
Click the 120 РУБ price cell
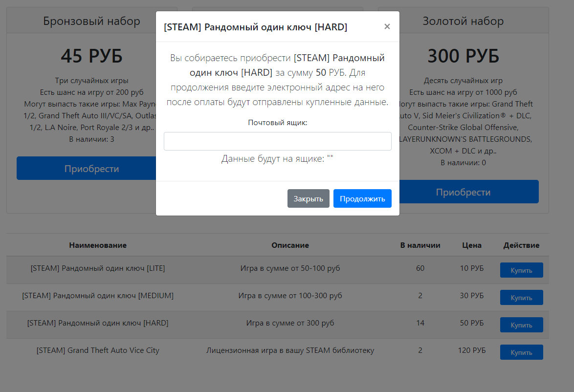click(471, 350)
